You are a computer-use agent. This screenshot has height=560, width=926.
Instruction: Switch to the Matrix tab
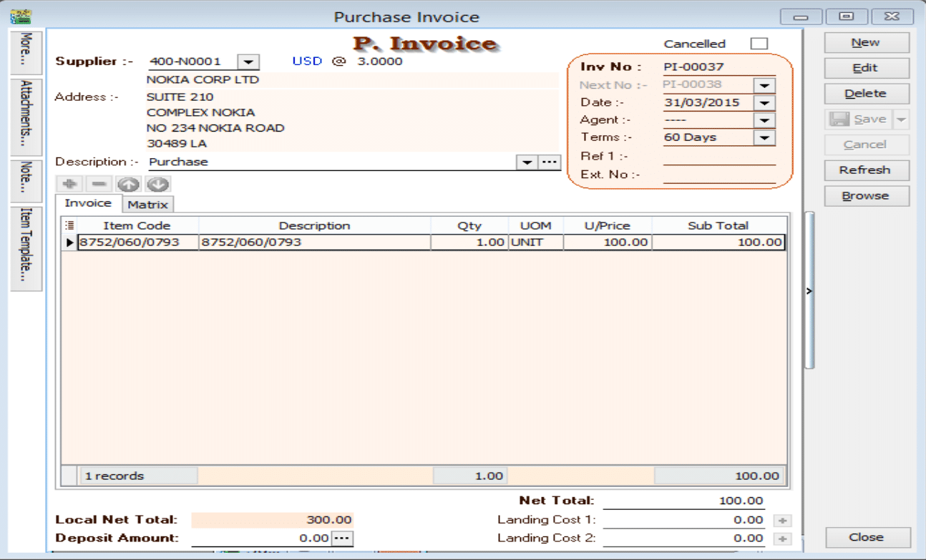tap(148, 205)
